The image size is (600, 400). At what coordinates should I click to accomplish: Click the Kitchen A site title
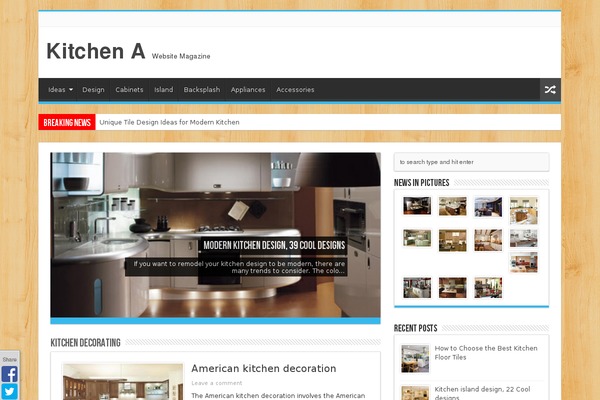click(96, 51)
